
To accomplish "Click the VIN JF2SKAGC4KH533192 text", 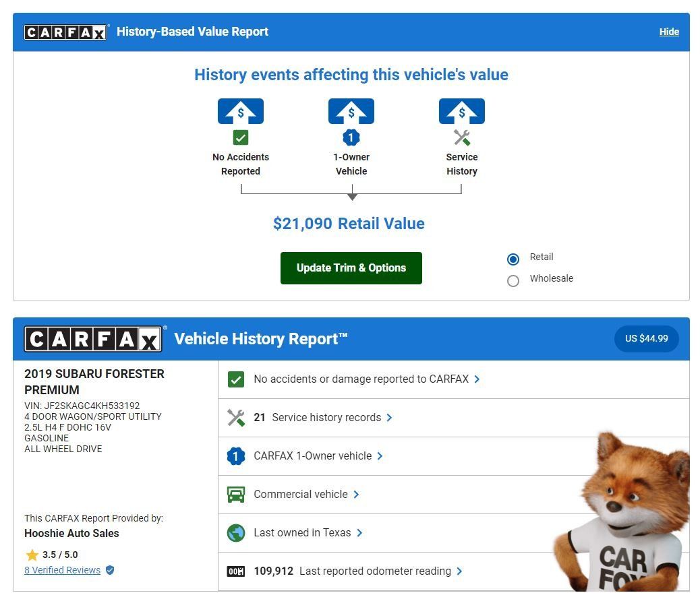I will coord(82,406).
